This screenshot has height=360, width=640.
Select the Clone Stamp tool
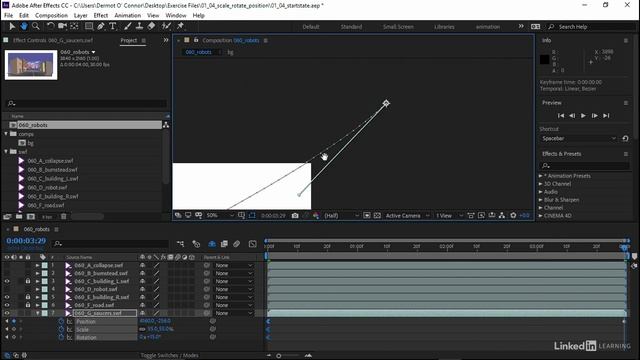(139, 26)
